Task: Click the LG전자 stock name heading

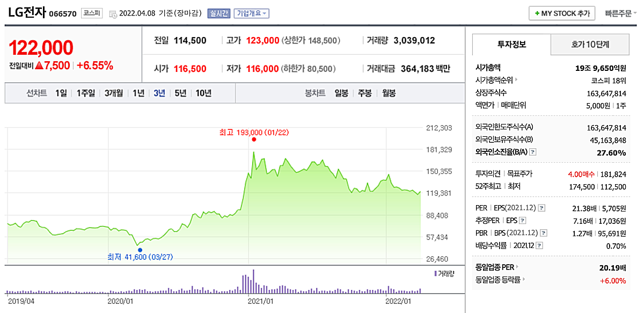Action: tap(27, 13)
